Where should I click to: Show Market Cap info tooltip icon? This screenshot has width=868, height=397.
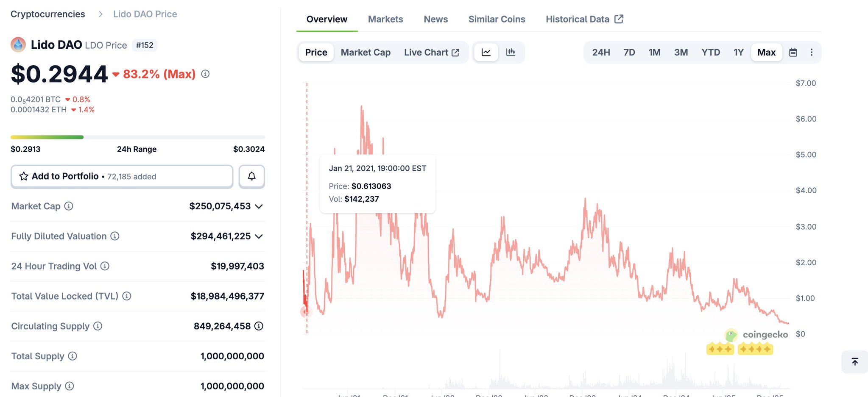pos(69,206)
